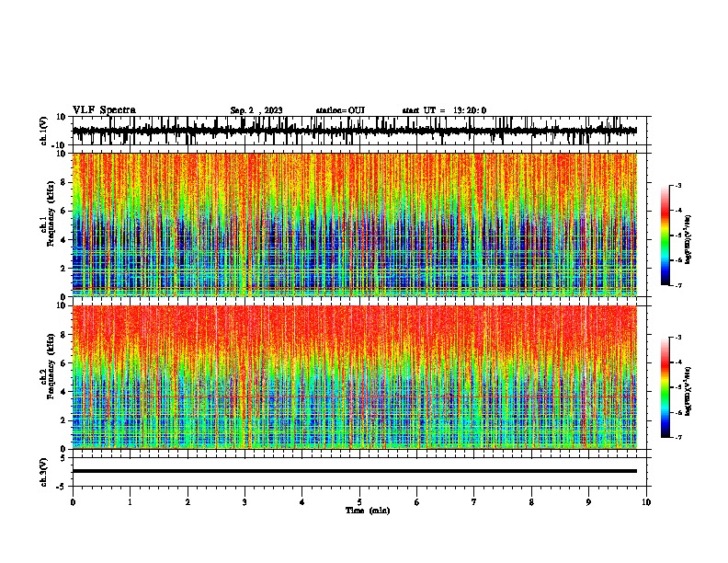Click the "Time (min)" axis label
Image resolution: width=728 pixels, height=563 pixels.
coord(368,511)
